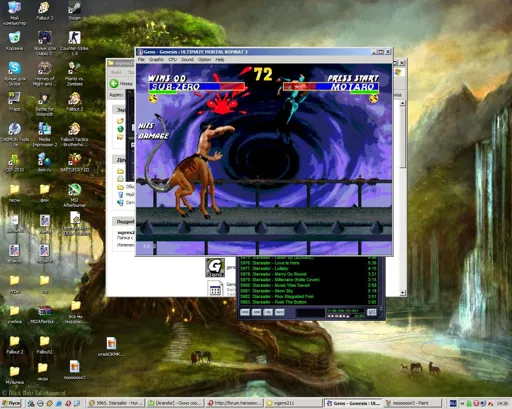Open the Plants vs. Zombies shortcut
The height and width of the screenshot is (409, 512).
tap(74, 74)
